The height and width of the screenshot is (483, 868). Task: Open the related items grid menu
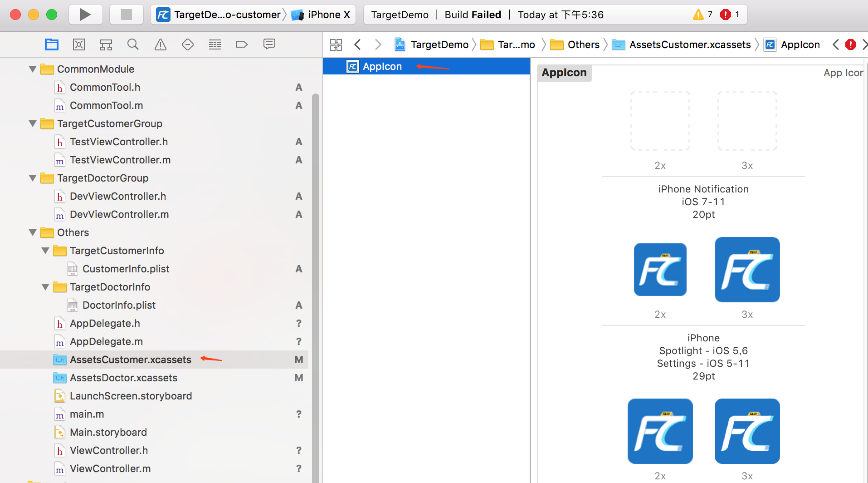(x=336, y=44)
